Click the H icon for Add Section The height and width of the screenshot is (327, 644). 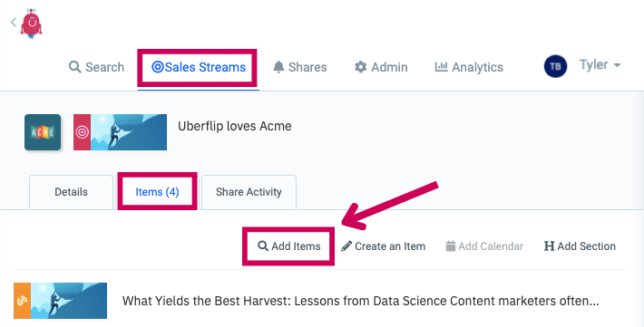pos(549,246)
